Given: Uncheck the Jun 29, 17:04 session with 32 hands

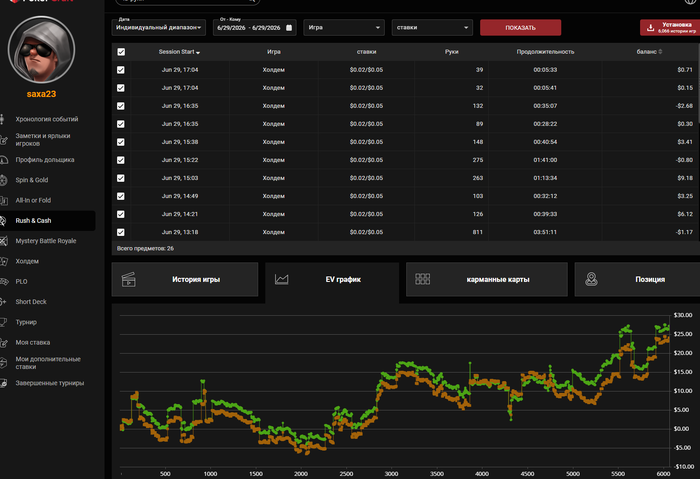Looking at the screenshot, I should [x=121, y=88].
